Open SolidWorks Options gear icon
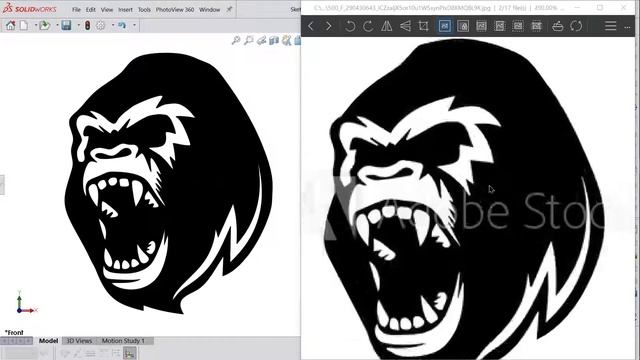 coord(100,25)
